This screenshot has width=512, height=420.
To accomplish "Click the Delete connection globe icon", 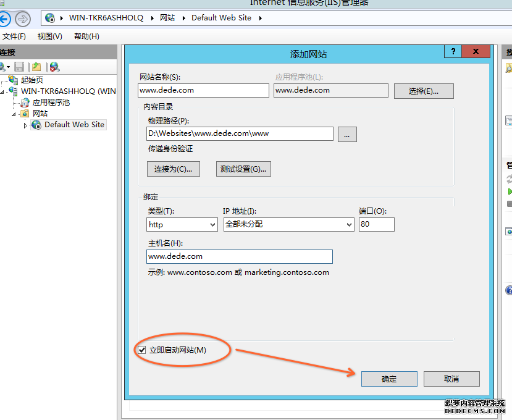I will pos(54,67).
